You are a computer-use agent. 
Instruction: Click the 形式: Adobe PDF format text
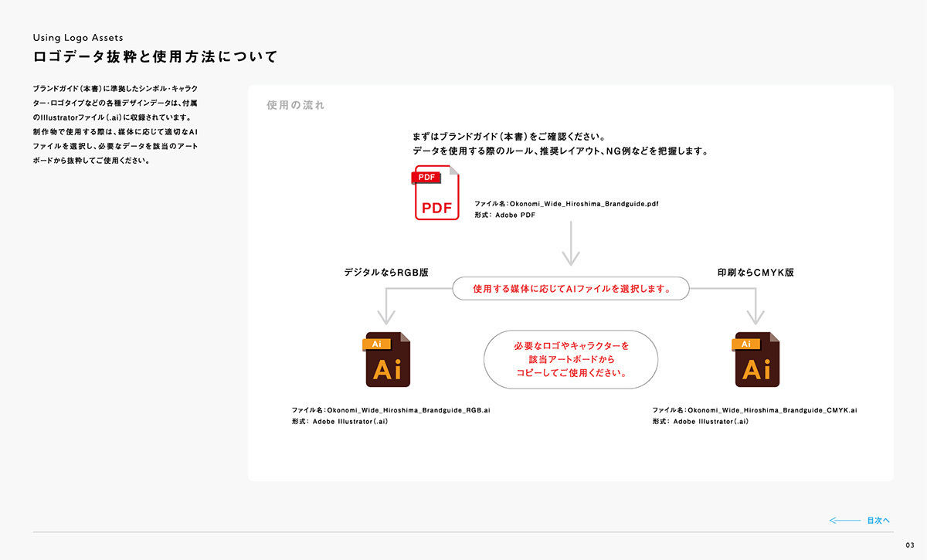click(x=504, y=216)
